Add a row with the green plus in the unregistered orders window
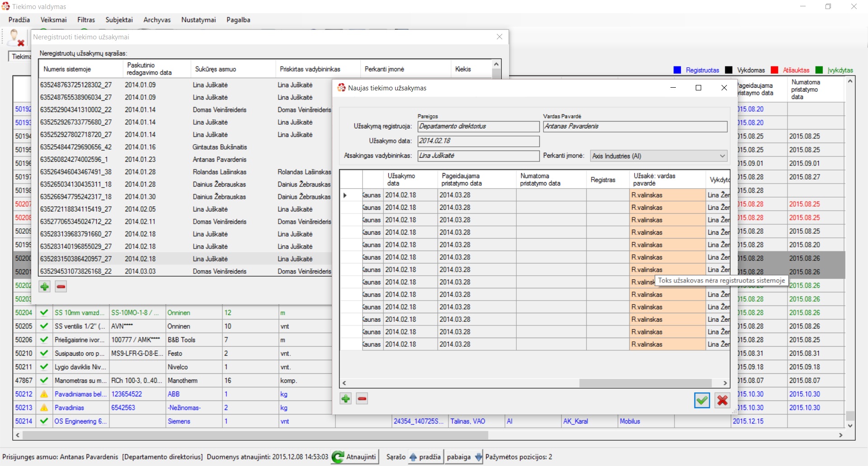The width and height of the screenshot is (868, 466). 44,287
